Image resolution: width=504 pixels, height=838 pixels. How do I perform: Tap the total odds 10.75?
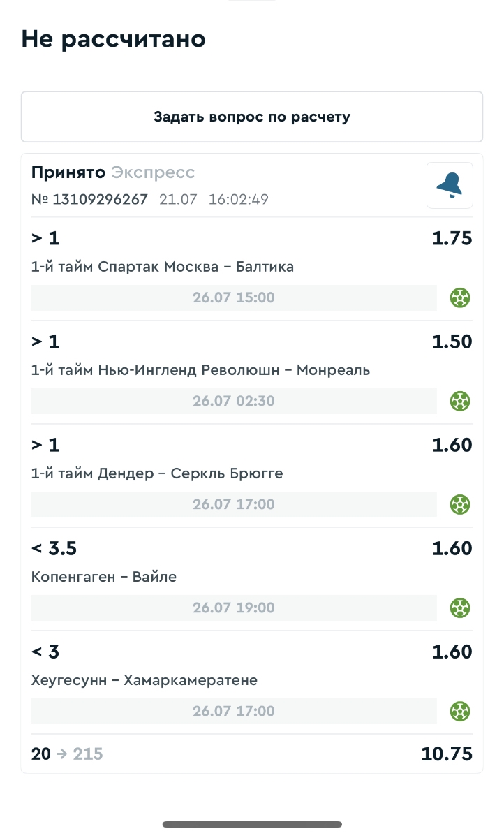point(447,754)
